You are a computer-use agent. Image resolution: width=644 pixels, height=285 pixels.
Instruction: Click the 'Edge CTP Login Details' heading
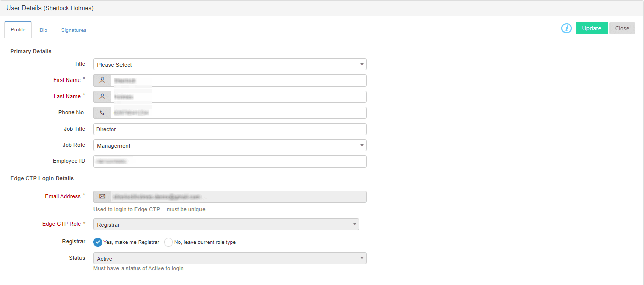coord(42,178)
